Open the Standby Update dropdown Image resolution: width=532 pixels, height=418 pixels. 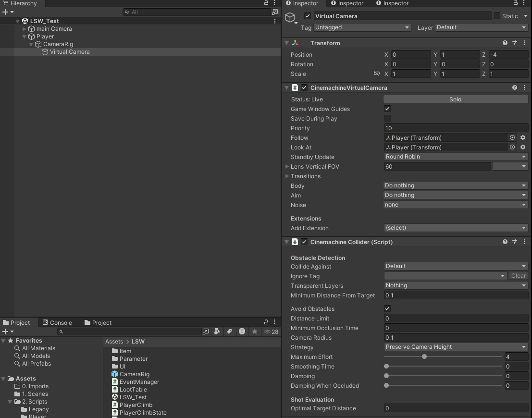pyautogui.click(x=455, y=157)
